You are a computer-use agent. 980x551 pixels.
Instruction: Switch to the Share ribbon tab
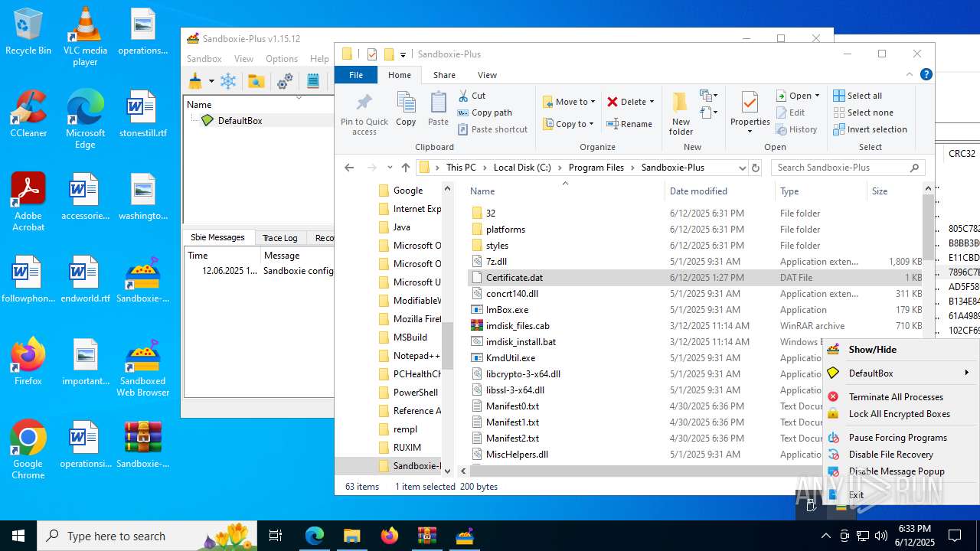tap(444, 75)
